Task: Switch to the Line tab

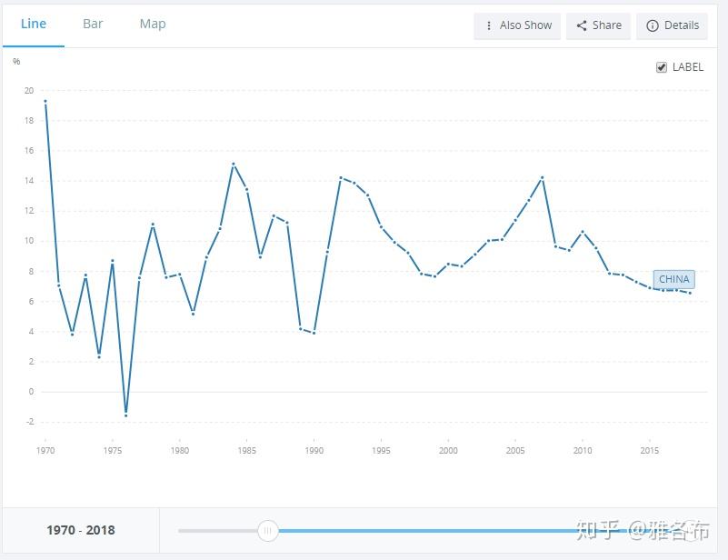Action: (34, 25)
